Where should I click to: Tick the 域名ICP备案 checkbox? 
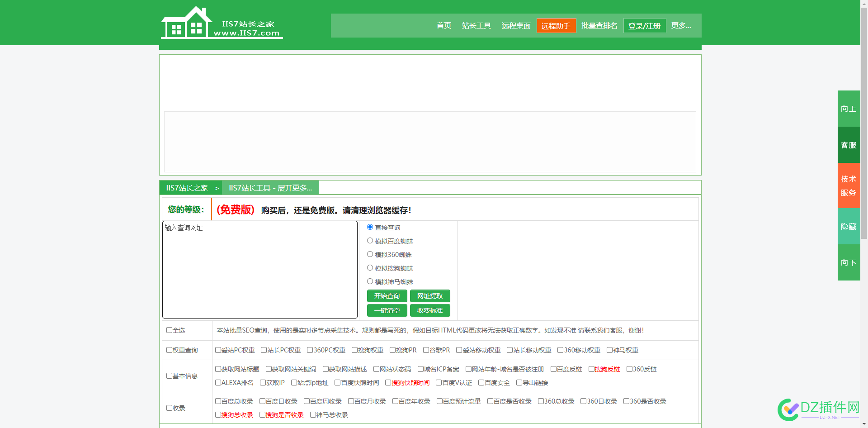pos(420,369)
